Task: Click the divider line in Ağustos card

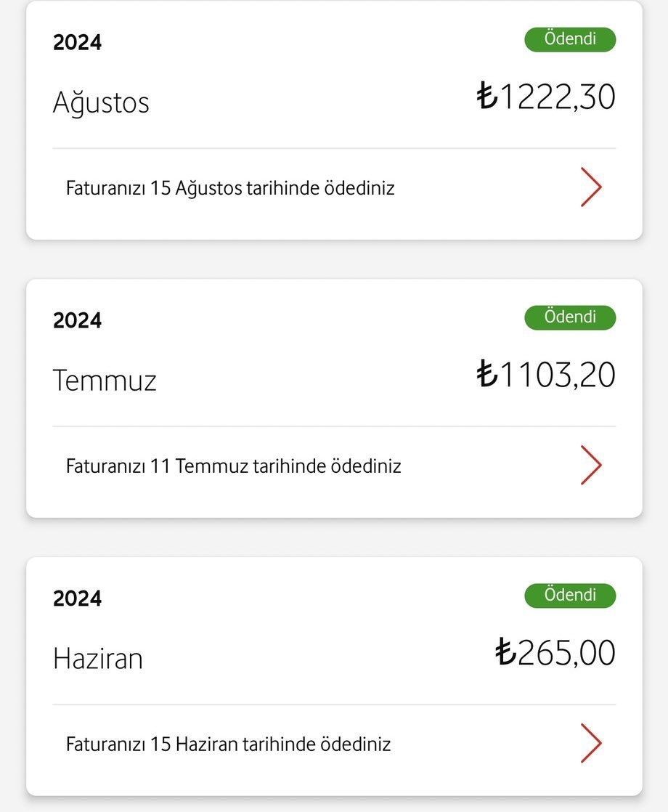Action: click(334, 148)
